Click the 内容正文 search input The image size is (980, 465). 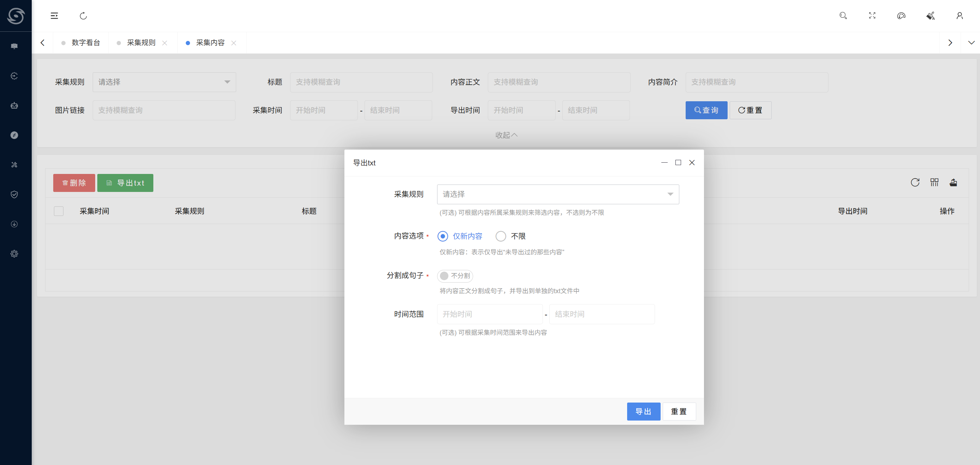559,82
